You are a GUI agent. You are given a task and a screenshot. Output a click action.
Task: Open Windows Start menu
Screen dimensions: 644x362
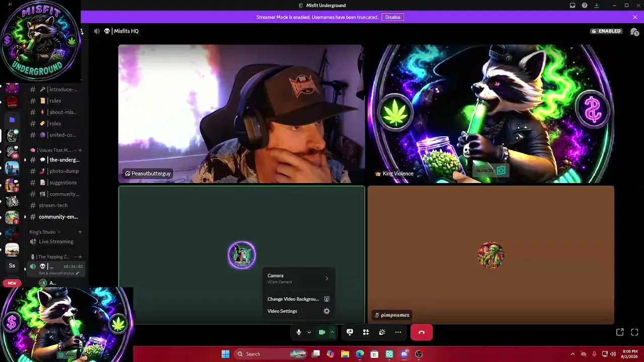pyautogui.click(x=225, y=354)
